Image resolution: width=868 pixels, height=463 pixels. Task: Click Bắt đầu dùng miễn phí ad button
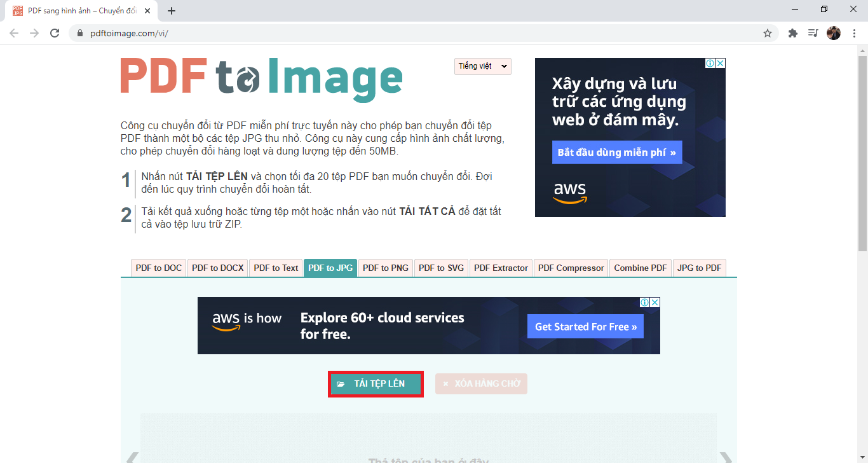(617, 153)
